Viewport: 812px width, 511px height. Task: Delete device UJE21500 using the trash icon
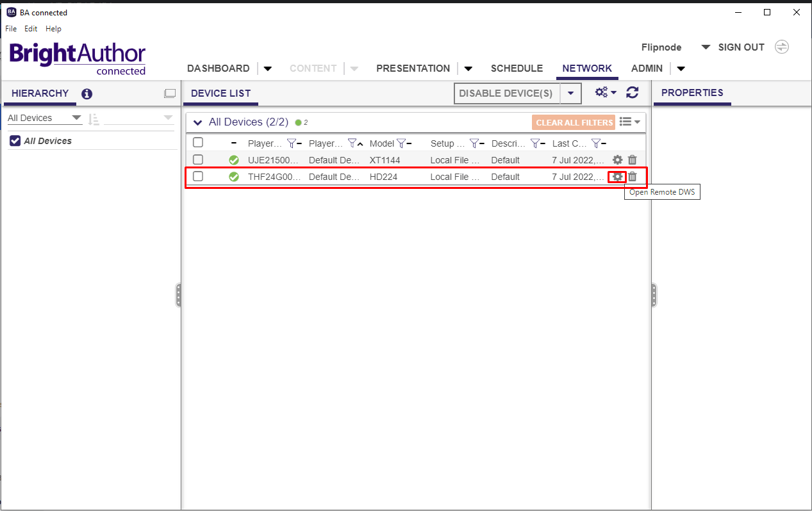click(632, 160)
